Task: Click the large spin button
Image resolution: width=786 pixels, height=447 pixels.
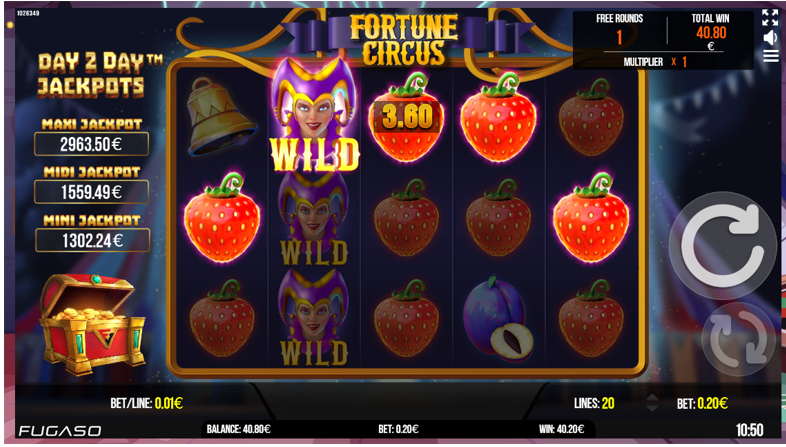Action: (722, 244)
